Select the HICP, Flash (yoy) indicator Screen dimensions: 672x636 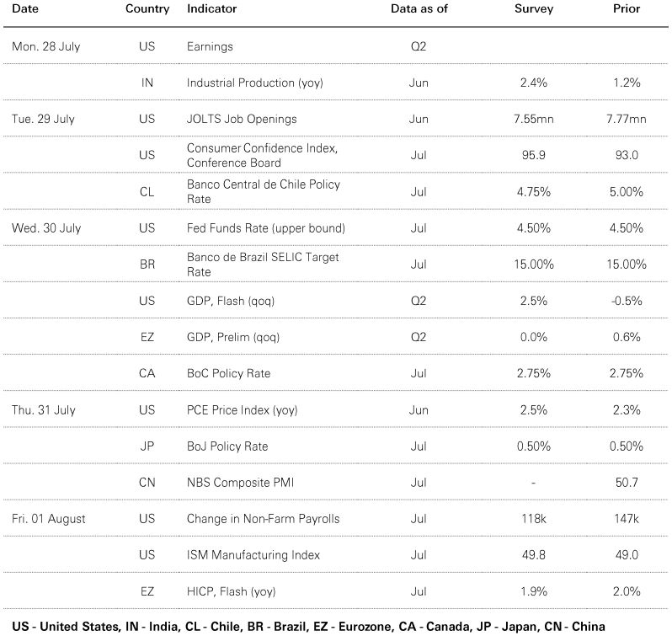(x=231, y=592)
